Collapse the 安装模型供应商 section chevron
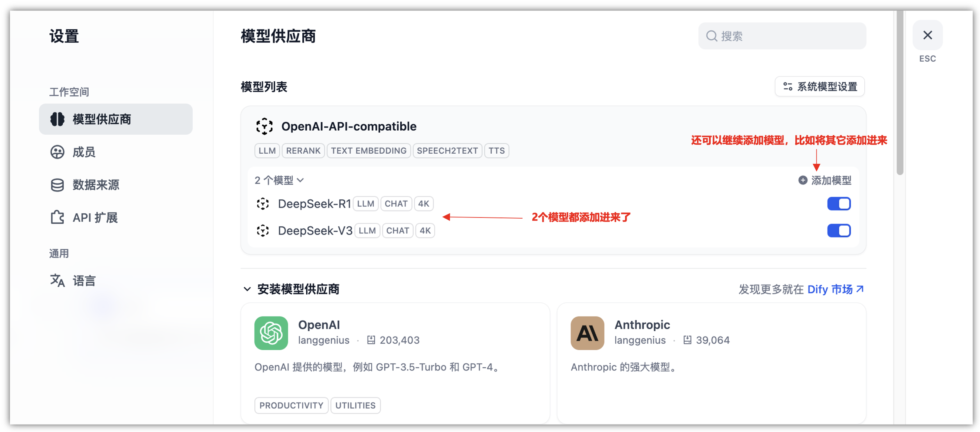Viewport: 980px width, 432px height. point(247,289)
